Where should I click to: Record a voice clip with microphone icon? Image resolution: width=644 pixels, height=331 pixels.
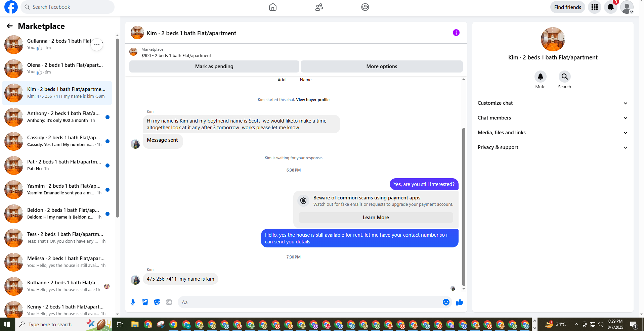click(x=133, y=302)
